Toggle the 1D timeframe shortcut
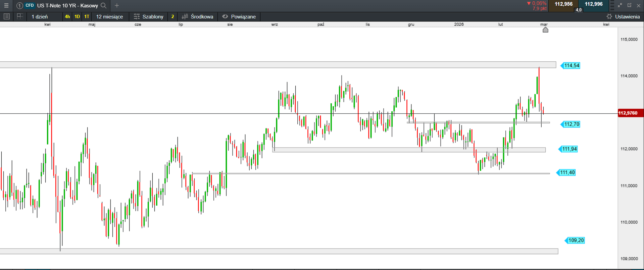 77,16
